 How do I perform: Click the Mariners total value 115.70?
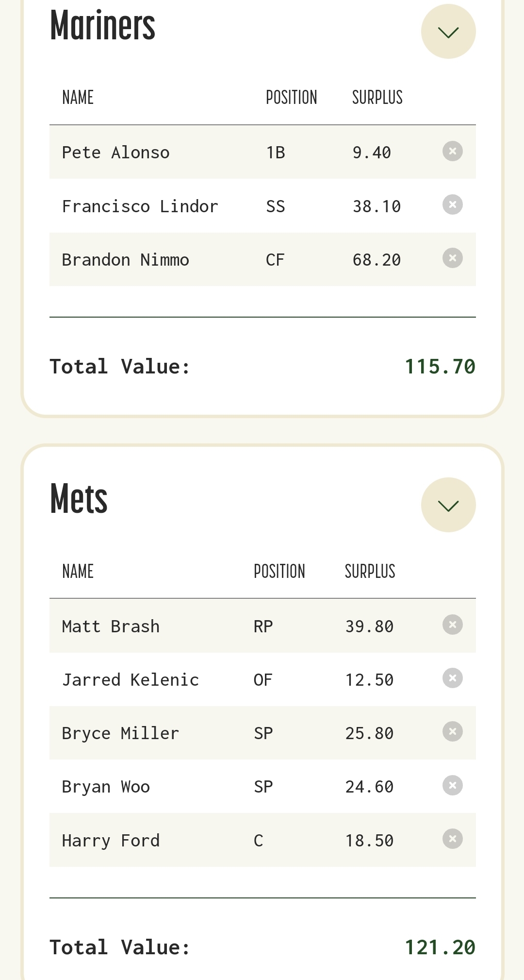tap(440, 367)
